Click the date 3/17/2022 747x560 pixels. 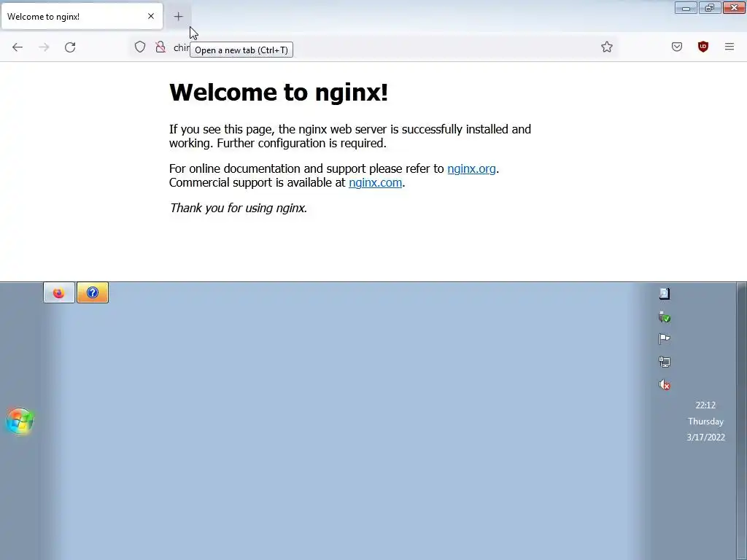click(x=705, y=437)
